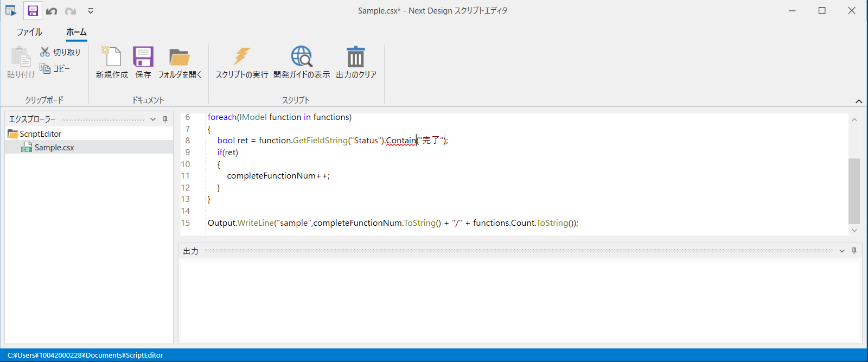Screen dimensions: 868x362
Task: Click the status bar folder path
Action: [x=85, y=355]
